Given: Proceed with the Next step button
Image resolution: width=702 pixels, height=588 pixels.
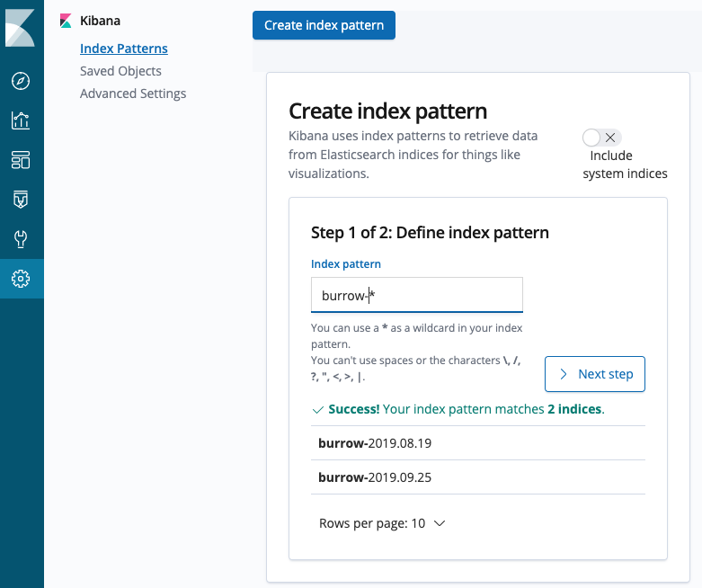Looking at the screenshot, I should tap(594, 374).
